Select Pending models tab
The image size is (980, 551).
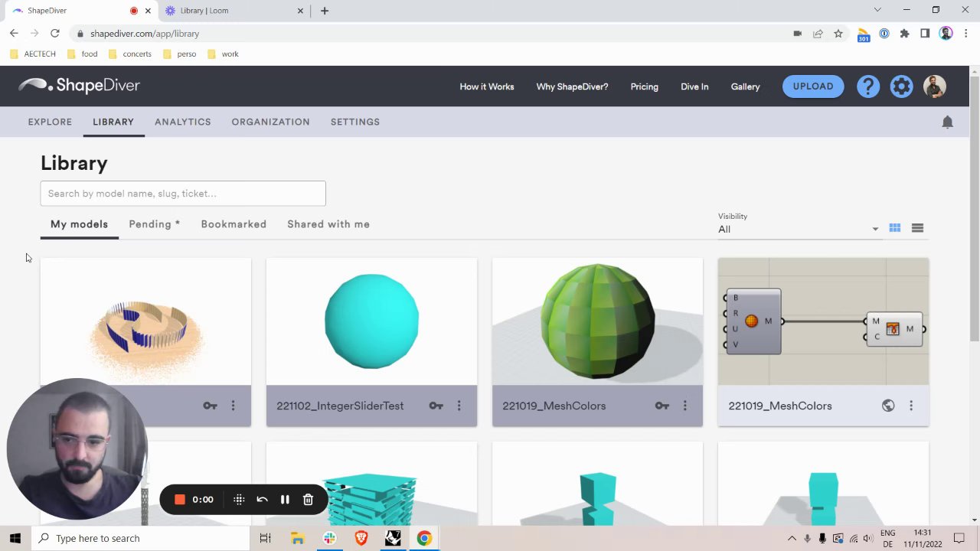(x=155, y=224)
